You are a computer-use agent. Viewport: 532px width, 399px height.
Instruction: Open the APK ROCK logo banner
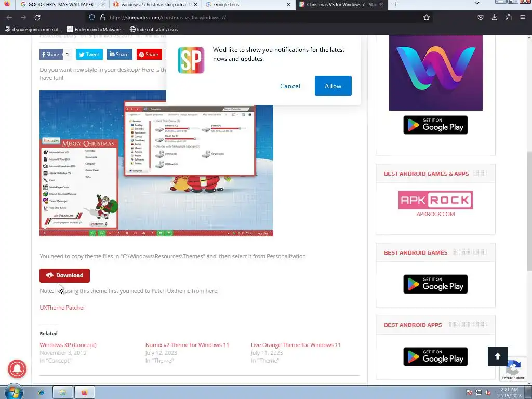(x=436, y=200)
